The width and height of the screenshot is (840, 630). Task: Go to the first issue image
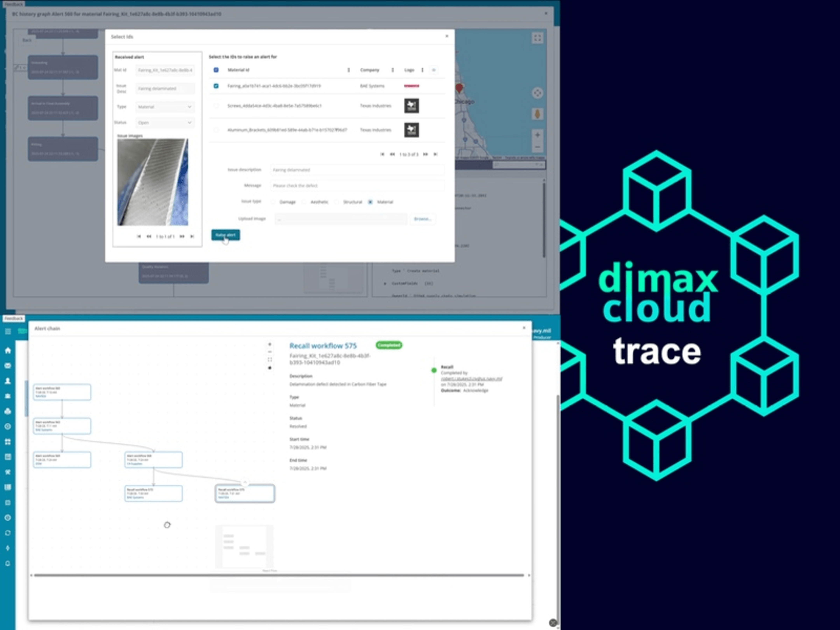139,237
